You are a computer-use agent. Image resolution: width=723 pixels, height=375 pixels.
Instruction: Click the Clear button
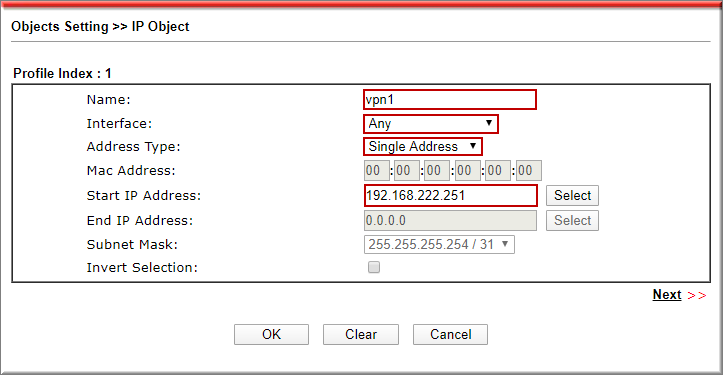(361, 334)
